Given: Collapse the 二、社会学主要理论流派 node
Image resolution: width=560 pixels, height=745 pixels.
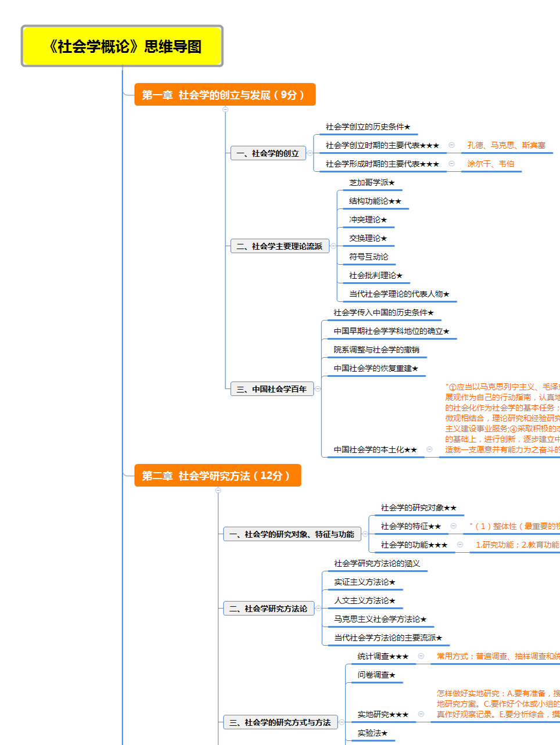Looking at the screenshot, I should pyautogui.click(x=333, y=246).
